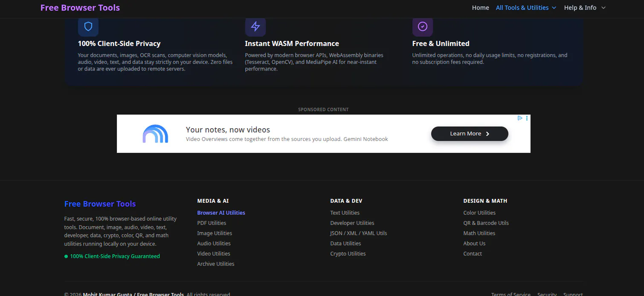Image resolution: width=644 pixels, height=296 pixels.
Task: Open PDF Utilities footer link
Action: (x=212, y=223)
